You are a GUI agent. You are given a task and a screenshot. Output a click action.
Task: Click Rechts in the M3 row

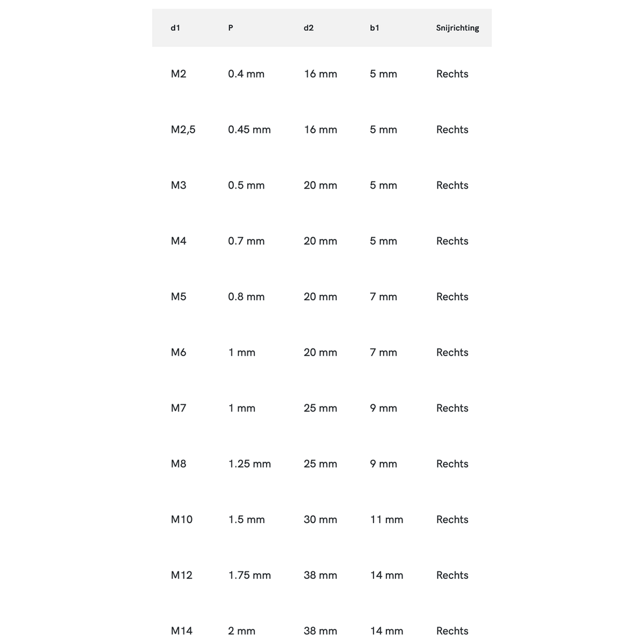pyautogui.click(x=452, y=185)
